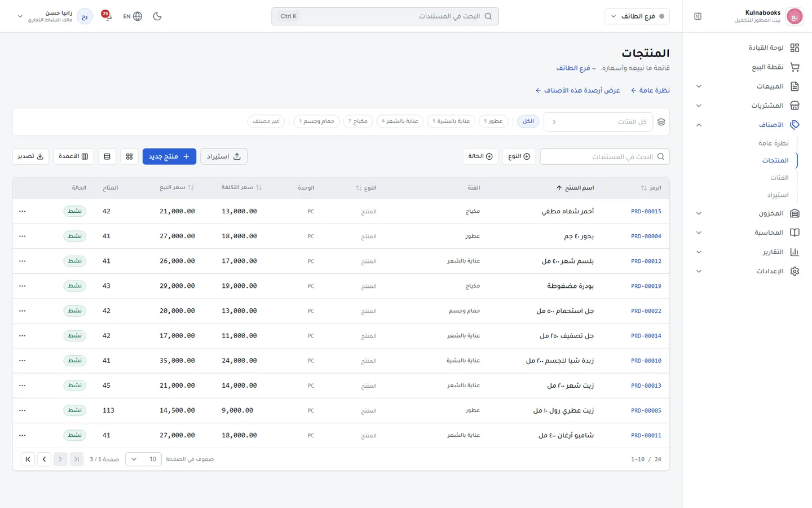Open row actions for PRD-00004
The width and height of the screenshot is (812, 508).
tap(23, 236)
